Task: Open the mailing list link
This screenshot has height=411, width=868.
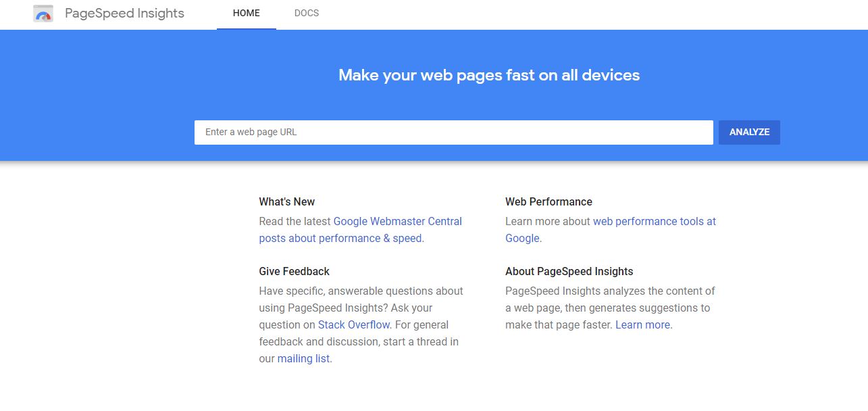Action: click(303, 358)
